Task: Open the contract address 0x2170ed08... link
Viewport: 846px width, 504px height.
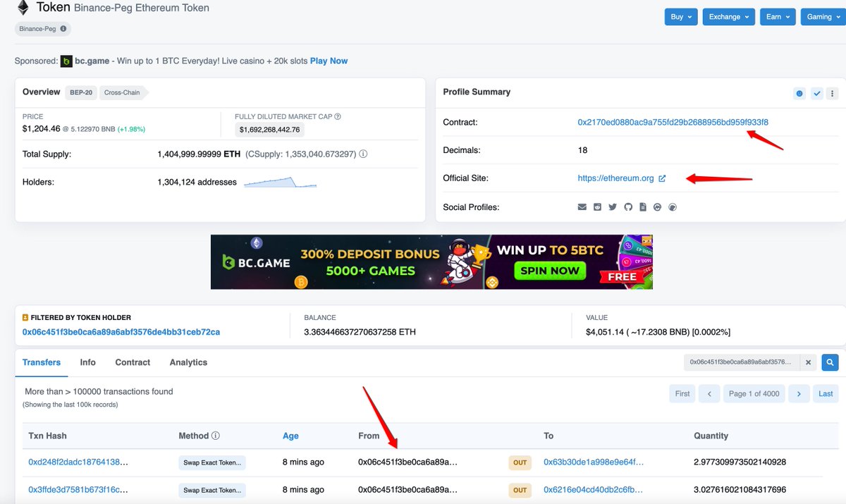Action: (673, 122)
